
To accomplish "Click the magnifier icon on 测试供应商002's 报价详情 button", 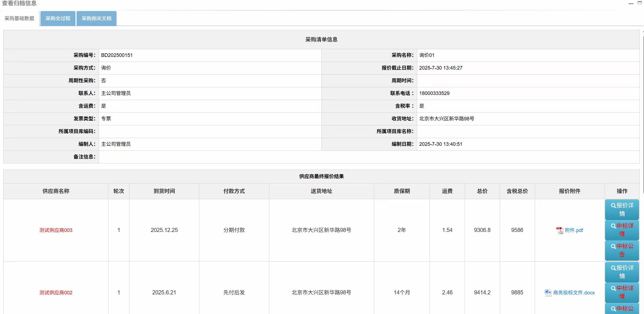I will (x=613, y=268).
